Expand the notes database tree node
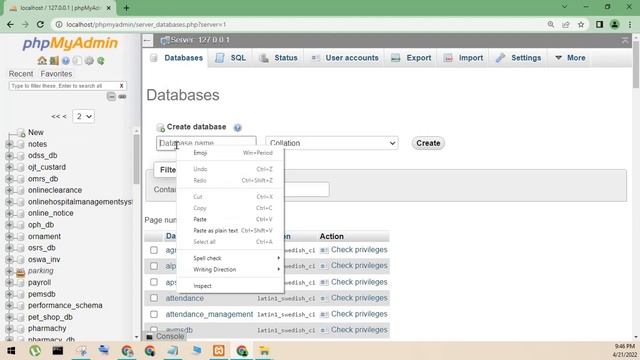The height and width of the screenshot is (360, 640). (9, 144)
